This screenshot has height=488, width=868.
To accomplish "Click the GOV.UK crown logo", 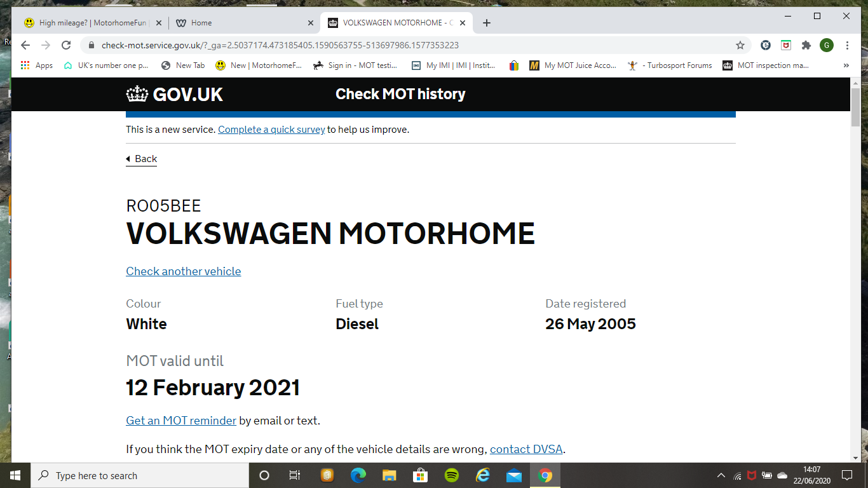I will click(175, 94).
